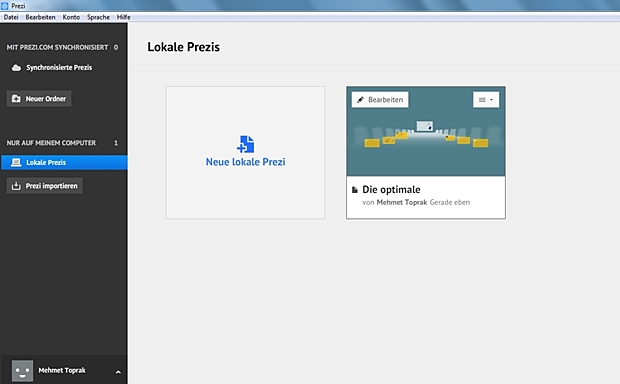The width and height of the screenshot is (620, 384).
Task: Click the MIT PREZI.COM SYNCHRONISIERT section header
Action: pyautogui.click(x=57, y=47)
